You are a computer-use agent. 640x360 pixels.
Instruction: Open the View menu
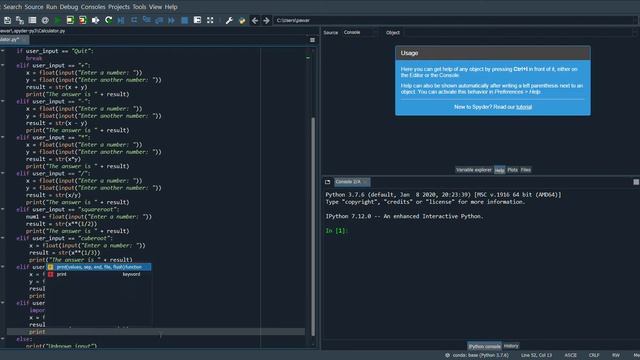156,7
